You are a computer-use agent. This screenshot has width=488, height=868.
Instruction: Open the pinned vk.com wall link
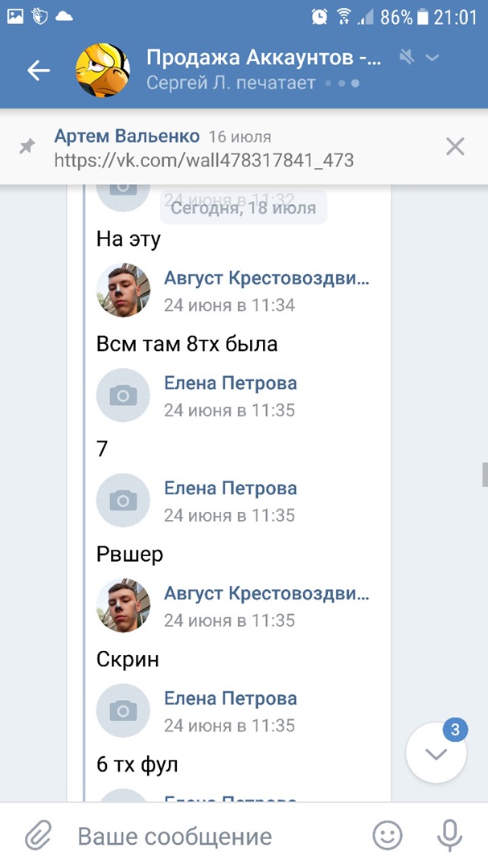pyautogui.click(x=204, y=160)
